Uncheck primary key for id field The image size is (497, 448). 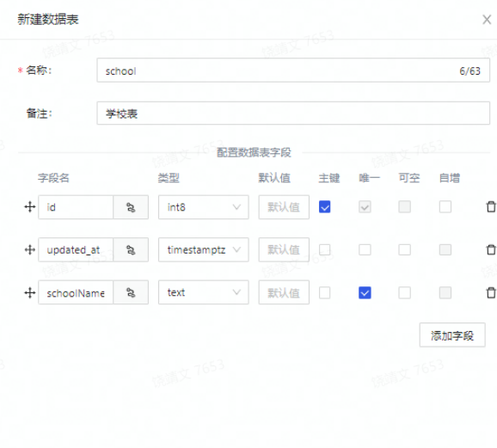pyautogui.click(x=324, y=207)
